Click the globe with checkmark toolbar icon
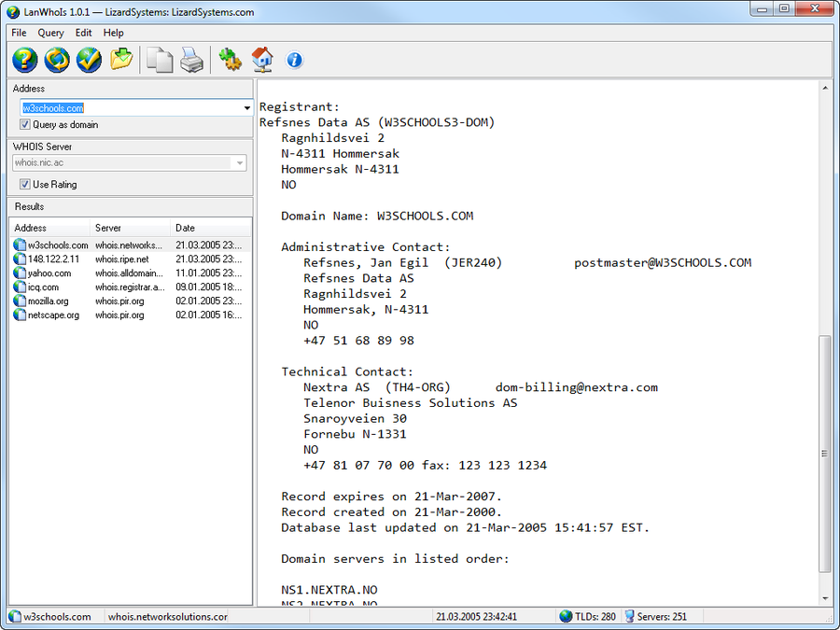Viewport: 840px width, 630px height. point(89,60)
